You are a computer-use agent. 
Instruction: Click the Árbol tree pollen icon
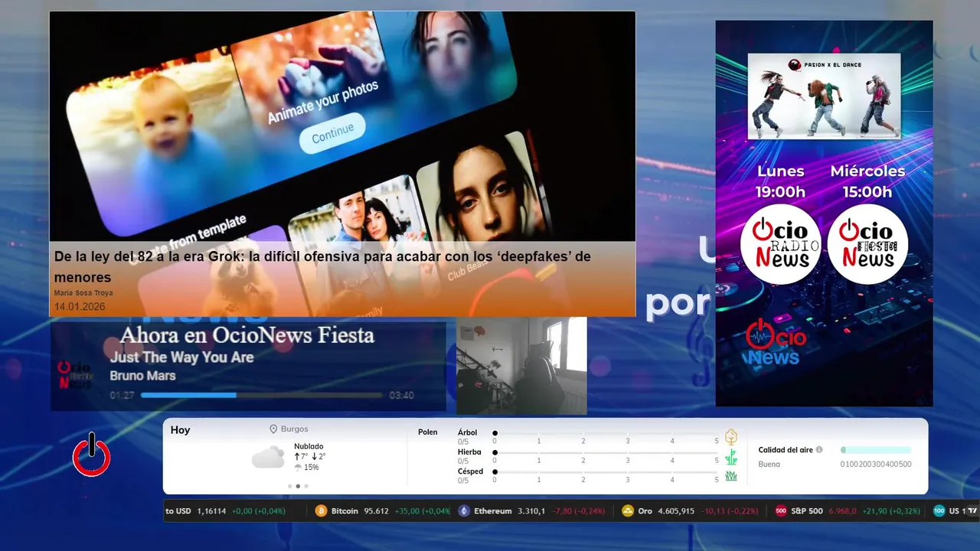click(x=731, y=437)
